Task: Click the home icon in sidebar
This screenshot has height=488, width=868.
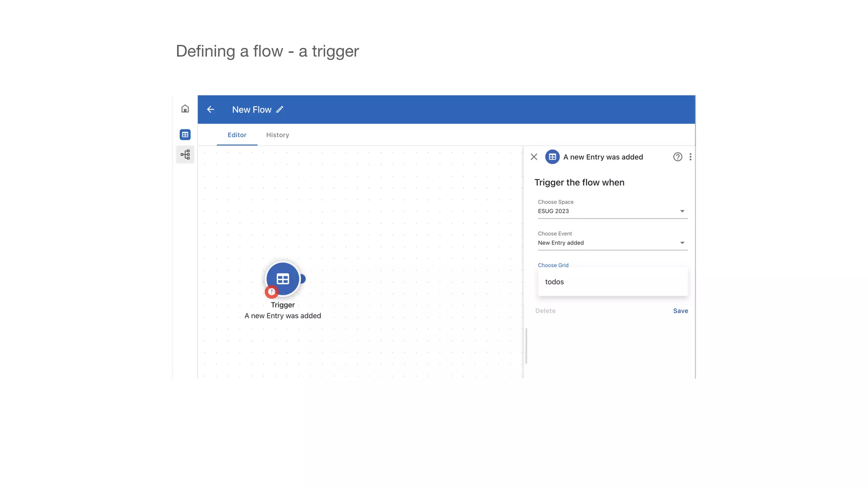Action: (x=185, y=109)
